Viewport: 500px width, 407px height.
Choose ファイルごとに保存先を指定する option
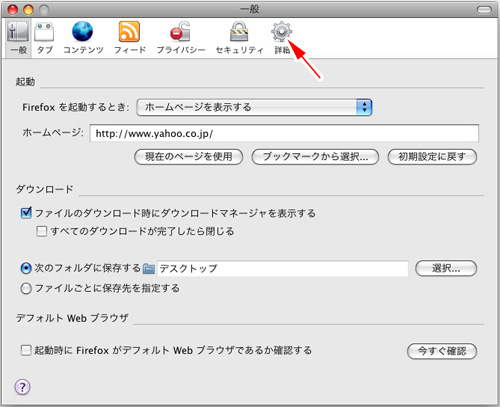point(26,288)
